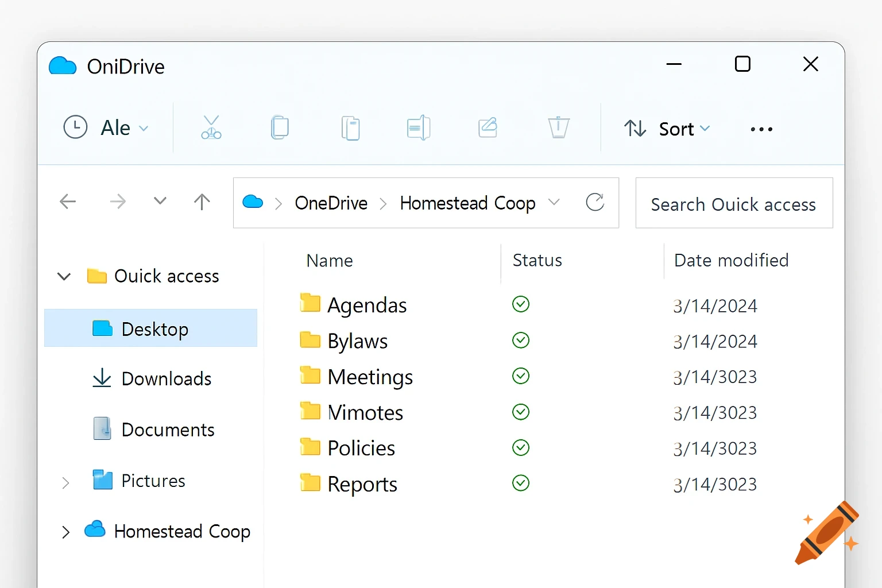Click OneDrive breadcrumb in address bar
Screen dimensions: 882x588
(x=331, y=203)
